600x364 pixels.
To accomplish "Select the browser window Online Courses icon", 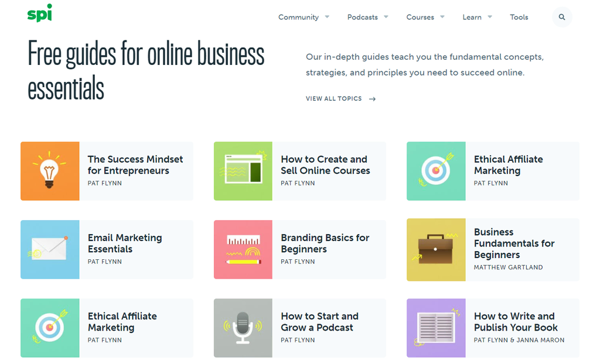I will point(243,171).
